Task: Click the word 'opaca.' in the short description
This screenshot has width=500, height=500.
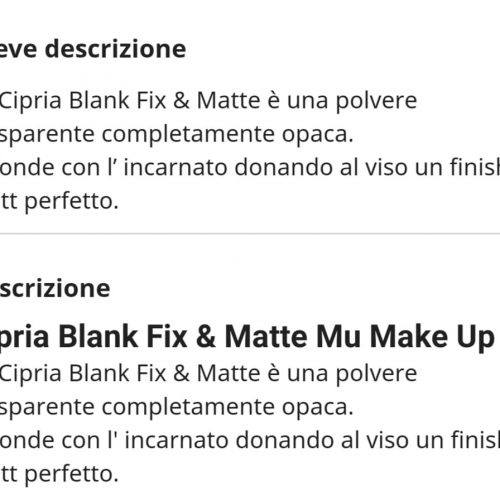Action: [x=318, y=135]
